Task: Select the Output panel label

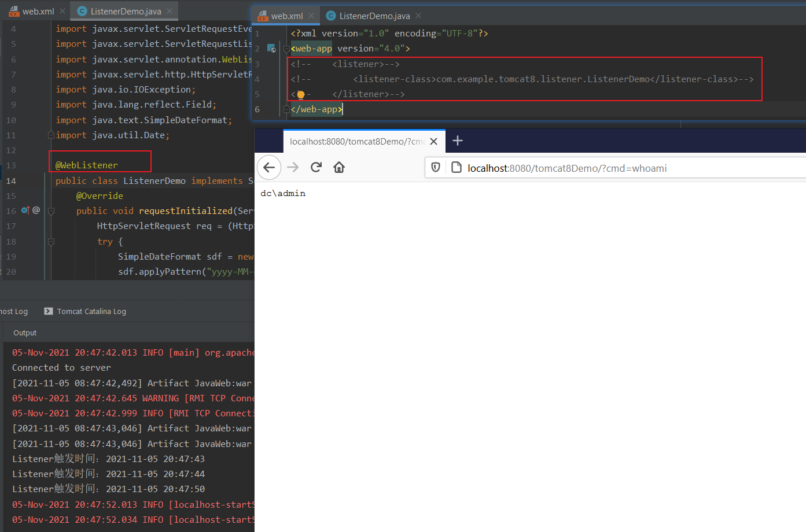Action: [x=25, y=332]
